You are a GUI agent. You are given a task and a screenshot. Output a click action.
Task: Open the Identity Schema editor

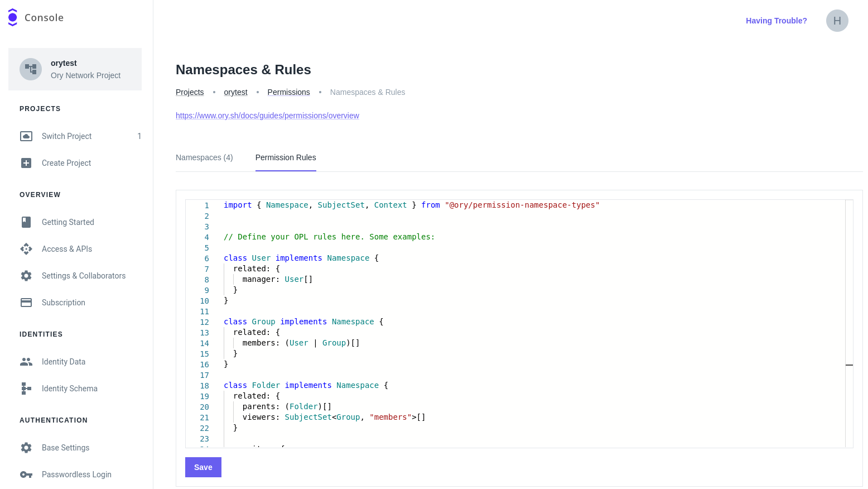pos(69,388)
